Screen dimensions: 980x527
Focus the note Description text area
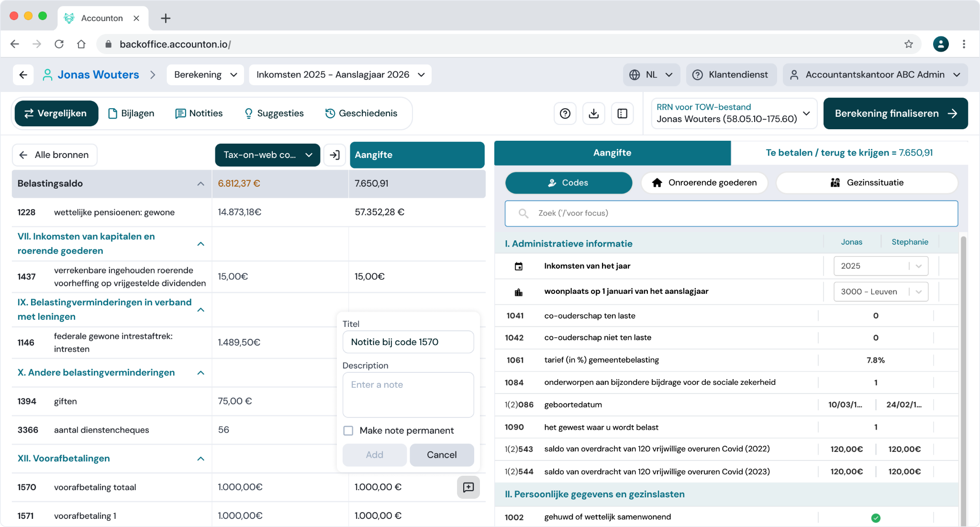tap(408, 395)
